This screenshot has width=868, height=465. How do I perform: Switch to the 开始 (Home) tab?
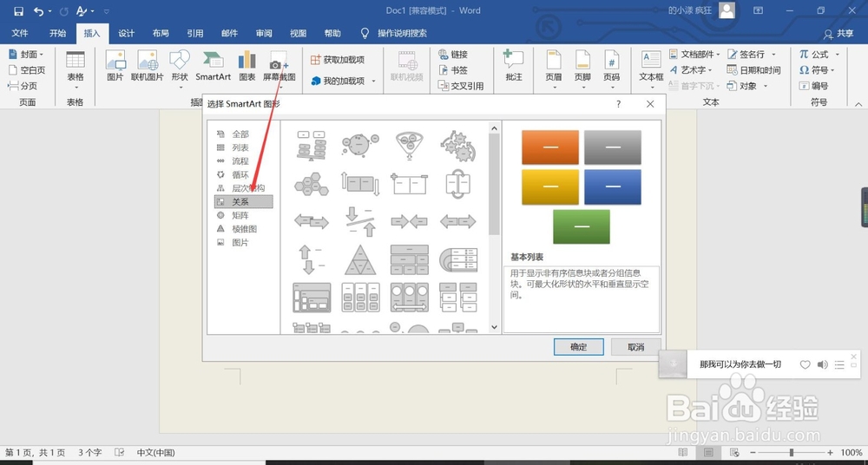click(x=57, y=33)
